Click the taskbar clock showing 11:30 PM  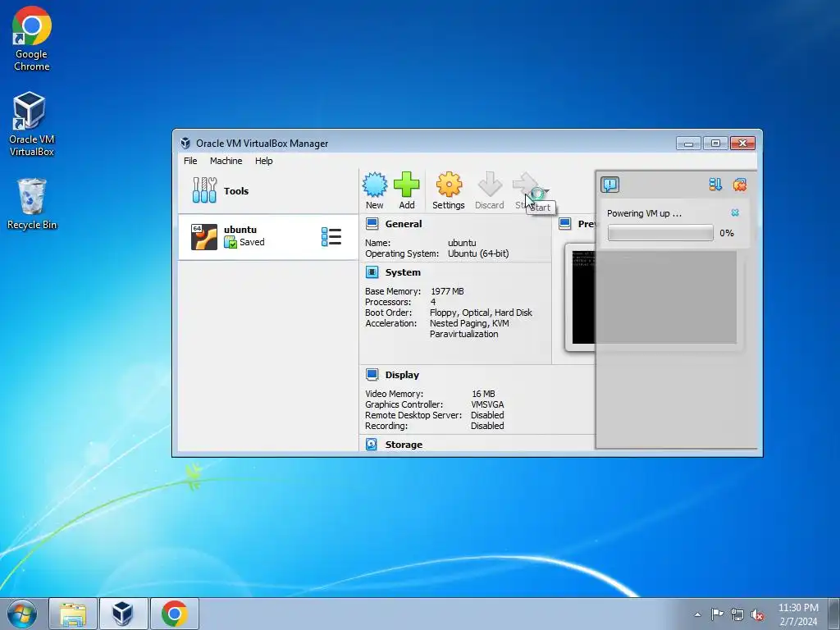point(798,614)
